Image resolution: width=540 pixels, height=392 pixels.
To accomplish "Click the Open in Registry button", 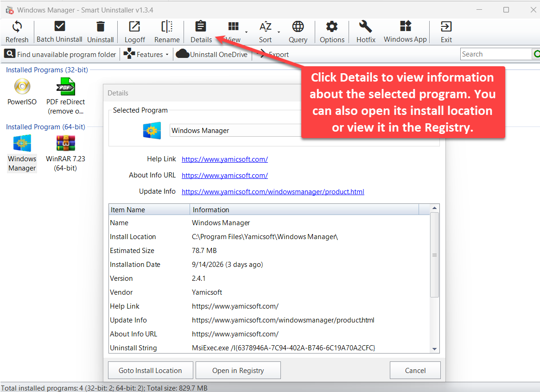I will click(238, 370).
